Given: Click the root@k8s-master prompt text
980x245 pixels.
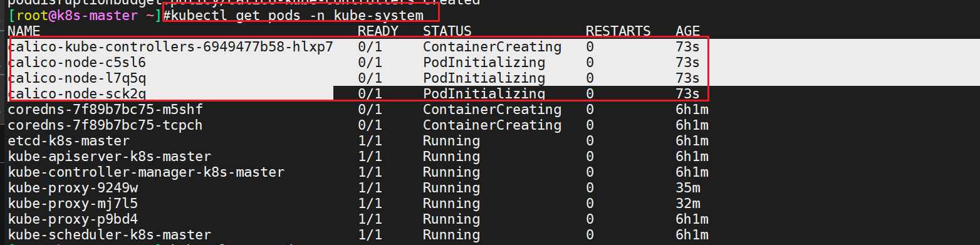Looking at the screenshot, I should point(80,15).
